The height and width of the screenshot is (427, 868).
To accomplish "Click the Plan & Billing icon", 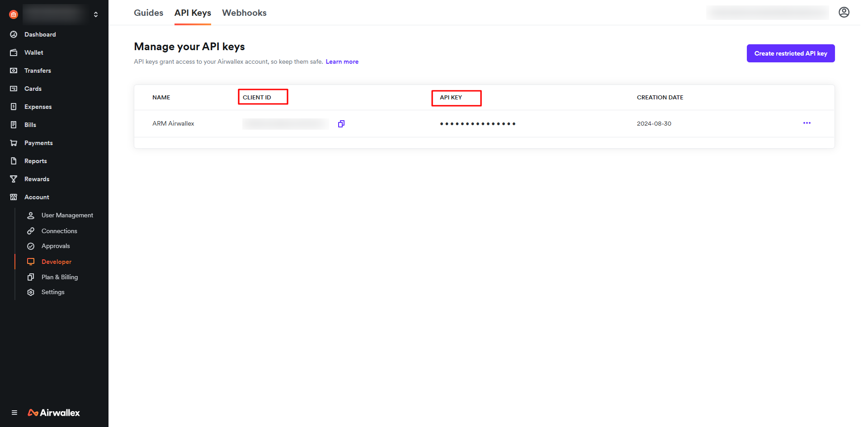I will (31, 277).
